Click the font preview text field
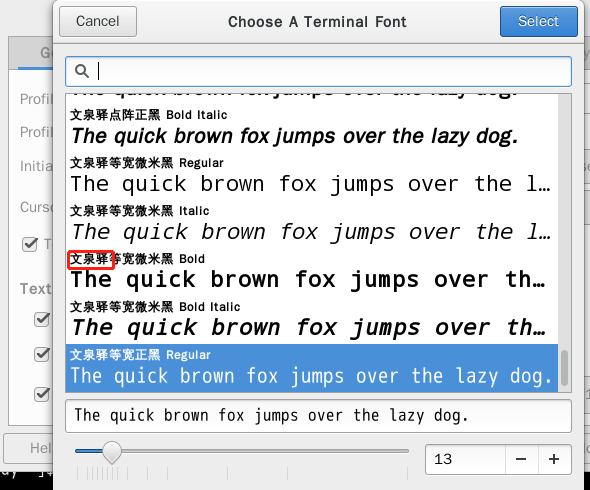This screenshot has width=590, height=490. [x=318, y=416]
